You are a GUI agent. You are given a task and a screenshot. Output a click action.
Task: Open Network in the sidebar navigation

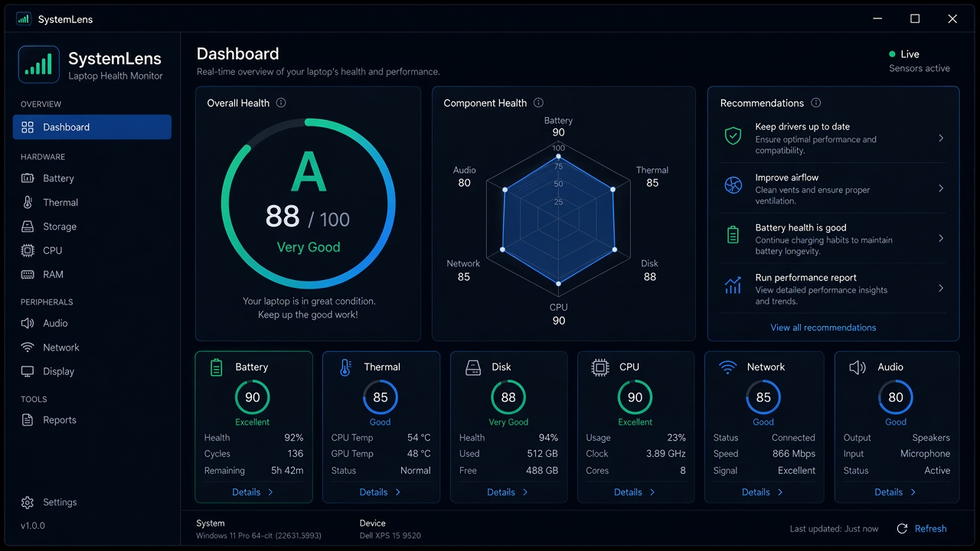[92, 347]
